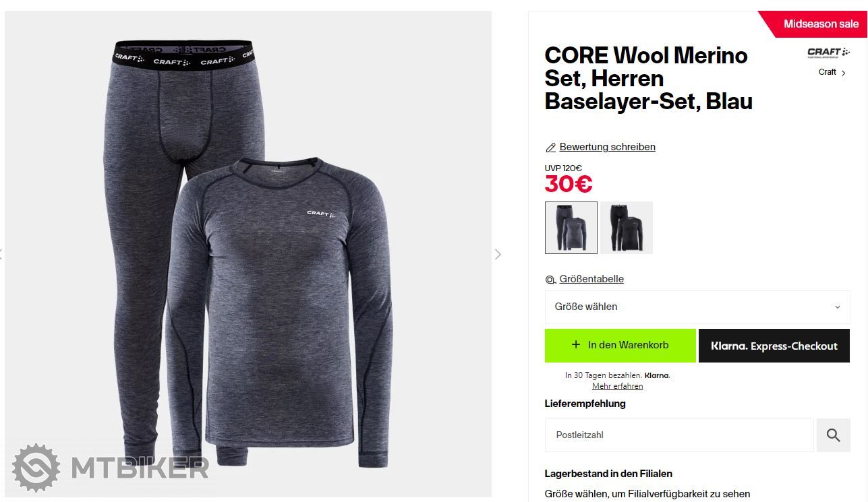Open the Größe wählen size dropdown
The image size is (868, 502).
697,307
